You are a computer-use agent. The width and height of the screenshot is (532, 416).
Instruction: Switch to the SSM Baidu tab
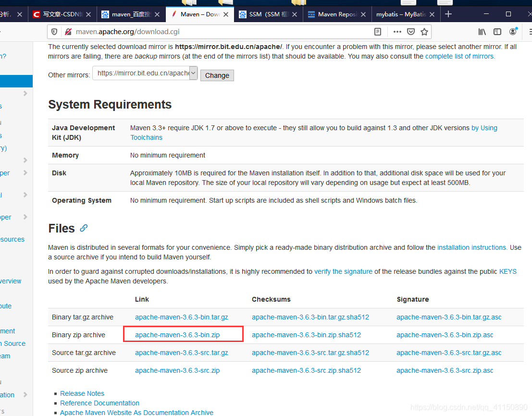pyautogui.click(x=268, y=14)
